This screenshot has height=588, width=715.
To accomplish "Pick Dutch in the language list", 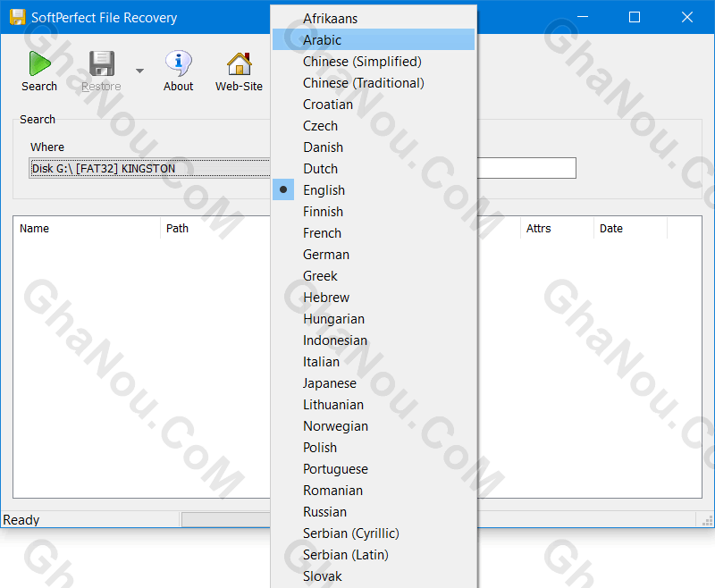I will [x=374, y=169].
